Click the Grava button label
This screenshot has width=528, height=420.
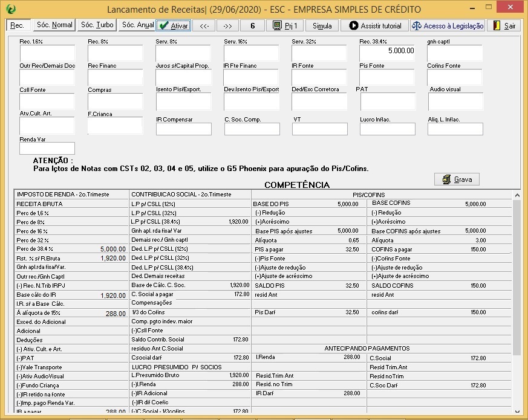click(x=463, y=179)
